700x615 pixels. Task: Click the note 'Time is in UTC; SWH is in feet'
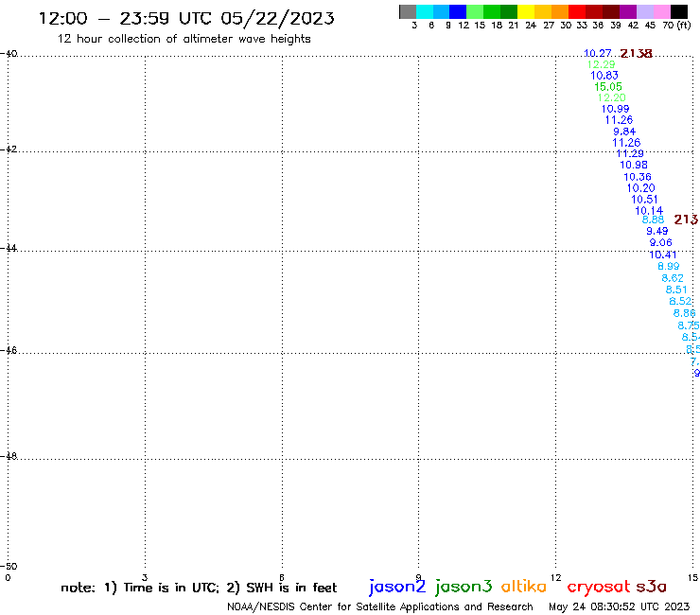[199, 588]
